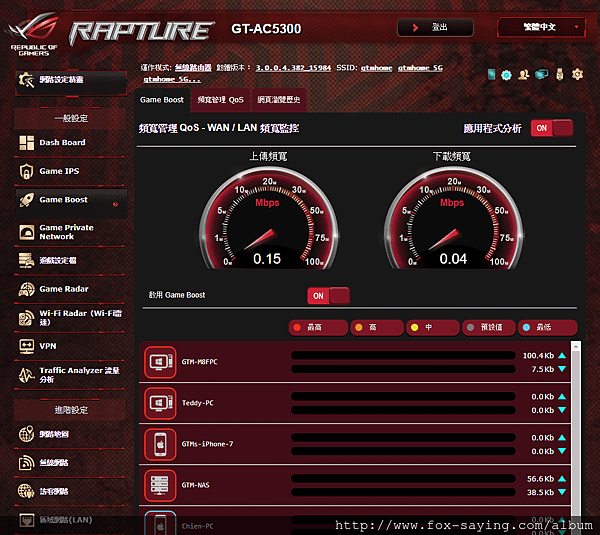Open the 遊戲設定檔 game profile icon

[27, 260]
